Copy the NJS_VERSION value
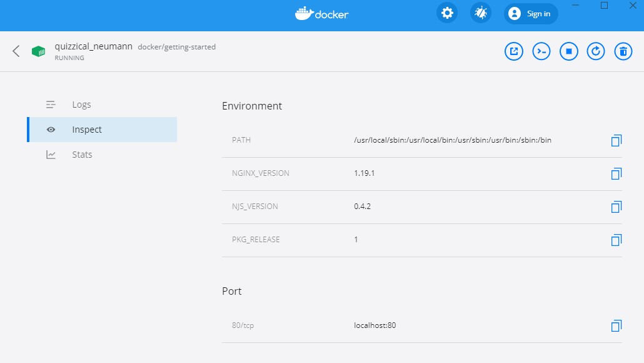This screenshot has height=363, width=644. pyautogui.click(x=616, y=207)
